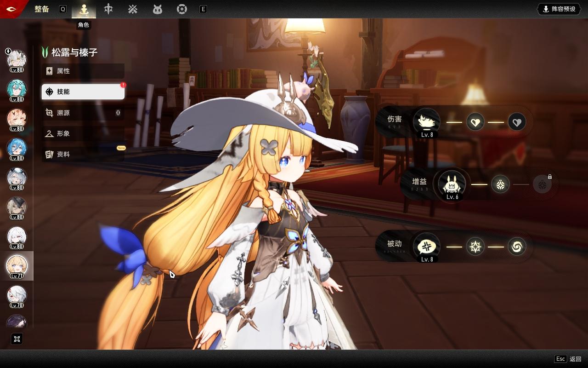
Task: Open the 资料 profile entry marked New
Action: 83,154
